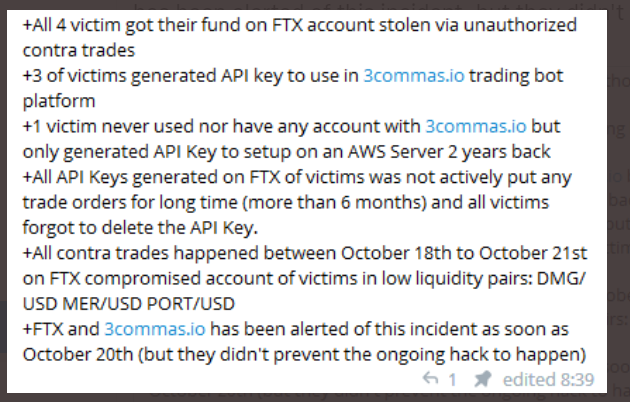Click the reply arrow icon

pyautogui.click(x=431, y=380)
